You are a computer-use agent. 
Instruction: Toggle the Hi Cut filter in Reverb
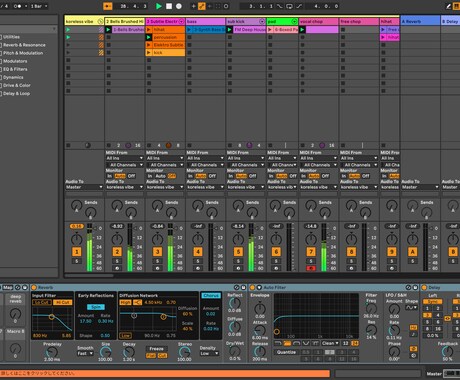[x=62, y=302]
